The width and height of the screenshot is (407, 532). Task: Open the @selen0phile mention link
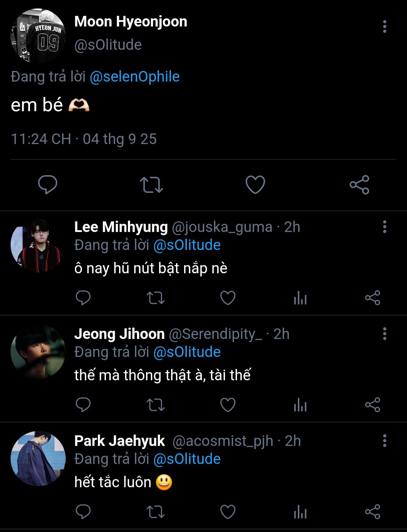tap(135, 77)
